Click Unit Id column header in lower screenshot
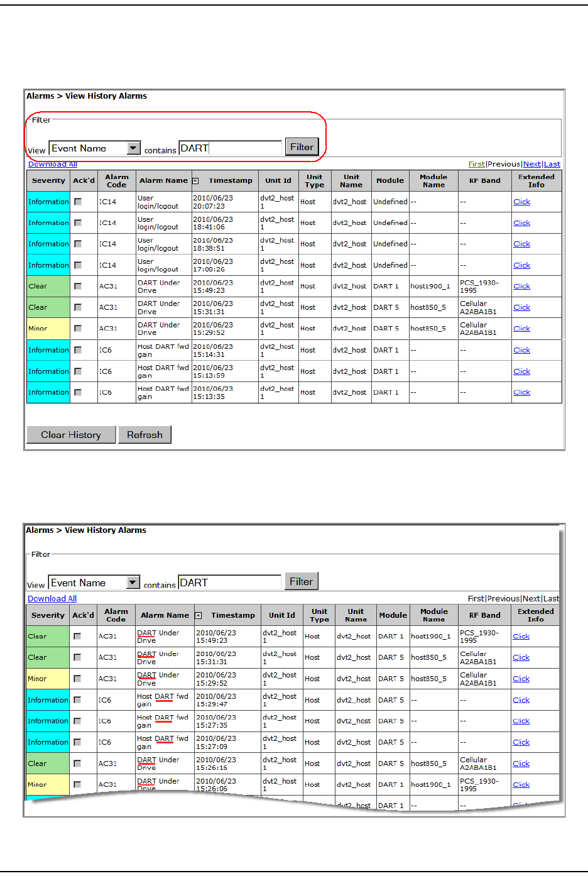 pos(281,616)
